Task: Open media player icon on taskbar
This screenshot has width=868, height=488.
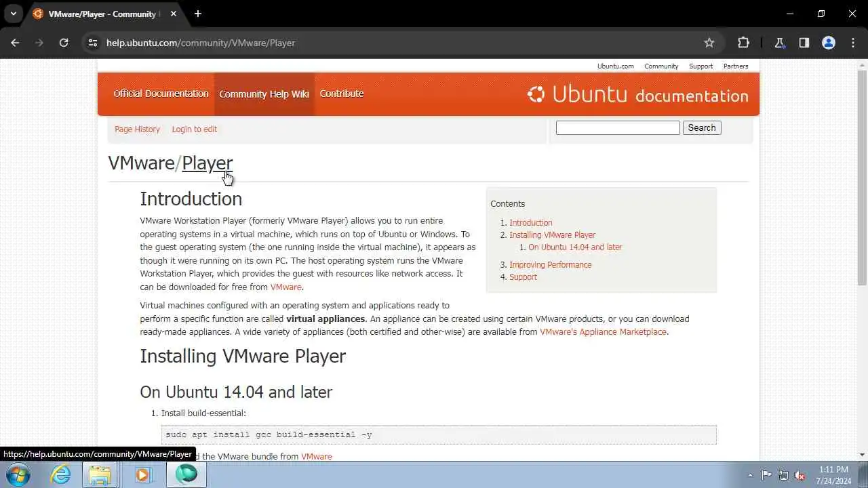Action: pos(142,474)
